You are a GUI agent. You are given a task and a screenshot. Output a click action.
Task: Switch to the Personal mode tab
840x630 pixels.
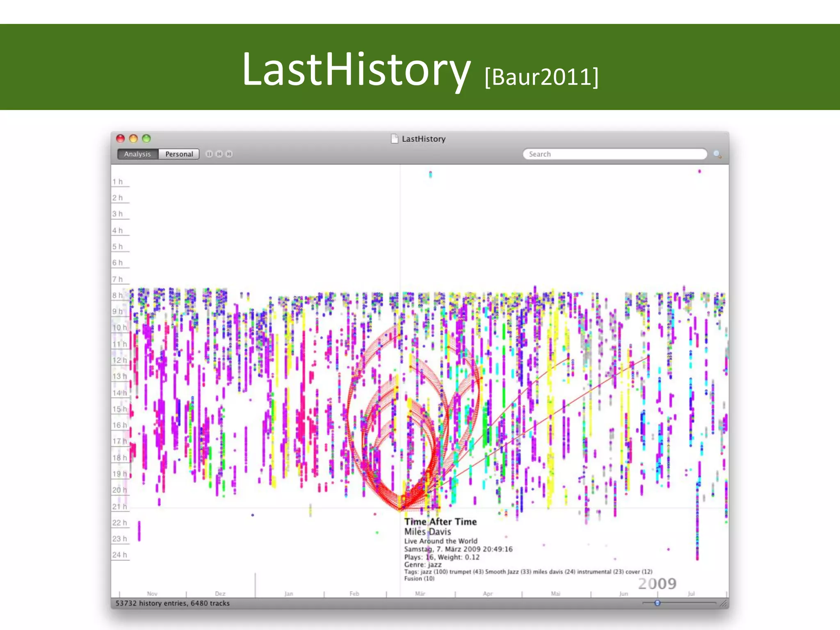(179, 154)
